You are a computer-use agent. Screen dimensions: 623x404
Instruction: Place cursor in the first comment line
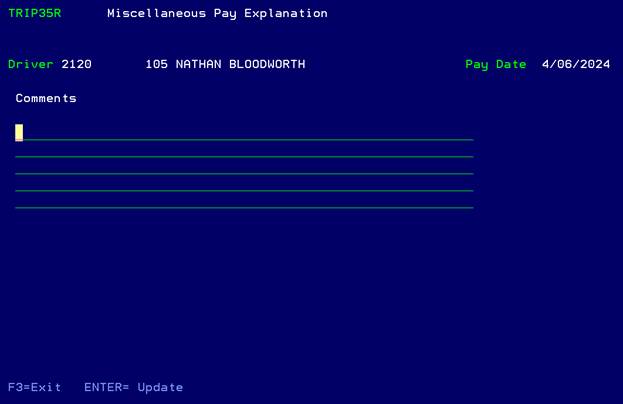[x=245, y=132]
